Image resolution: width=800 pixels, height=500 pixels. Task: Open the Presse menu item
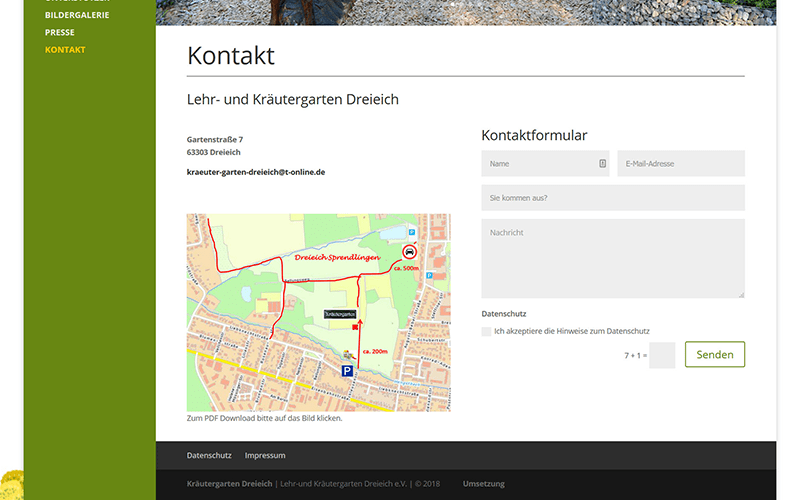60,33
